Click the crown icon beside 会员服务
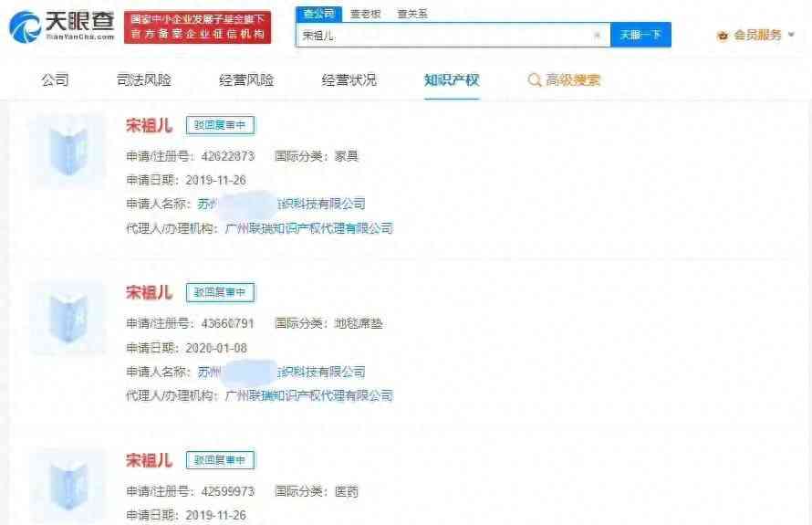Viewport: 812px width, 525px height. (723, 36)
